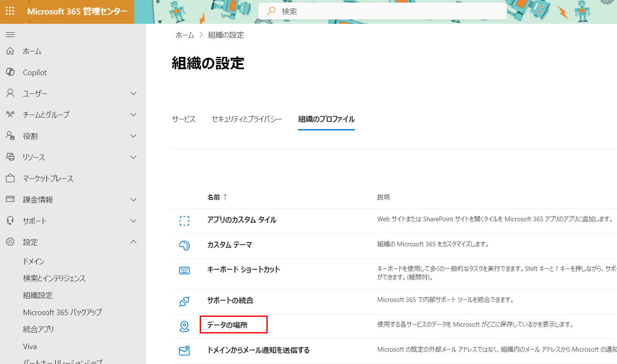
Task: Click the Microsoft 365 管理センター title
Action: 77,11
